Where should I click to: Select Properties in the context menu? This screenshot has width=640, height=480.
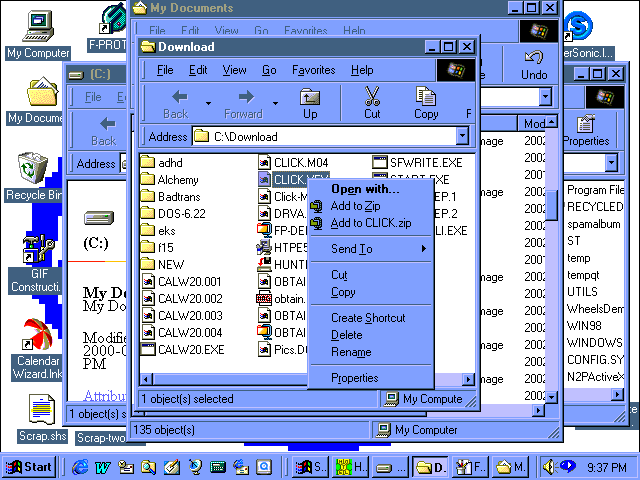354,378
